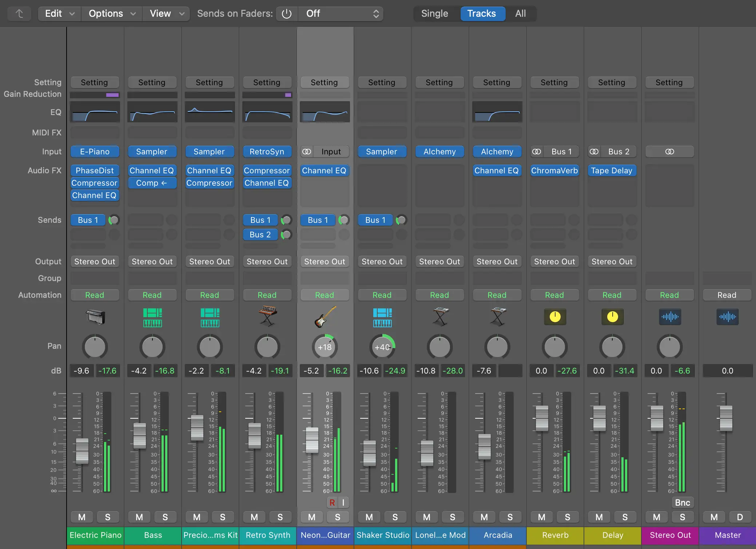Click the Electric Piano volume fader
The height and width of the screenshot is (549, 756).
click(x=82, y=451)
